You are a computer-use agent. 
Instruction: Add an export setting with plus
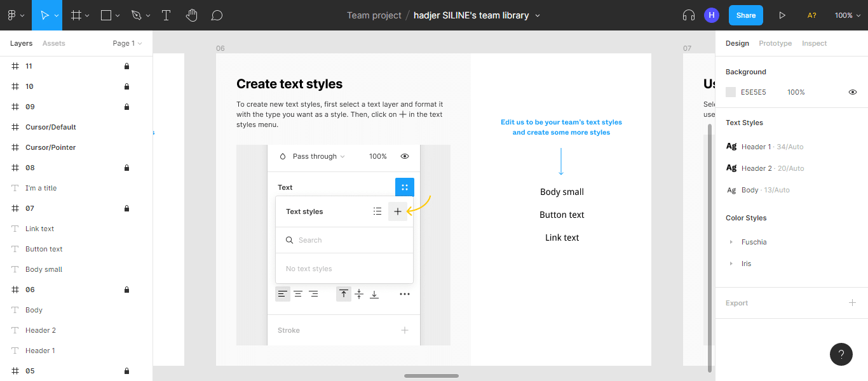click(x=852, y=303)
